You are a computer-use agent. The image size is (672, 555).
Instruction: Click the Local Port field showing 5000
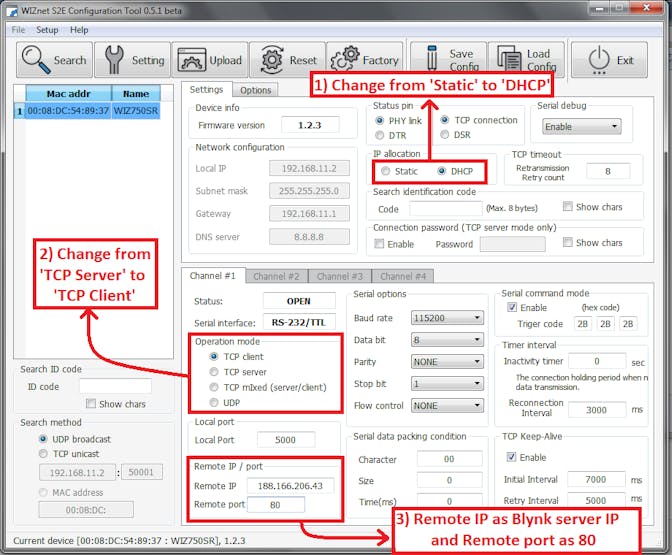point(286,440)
